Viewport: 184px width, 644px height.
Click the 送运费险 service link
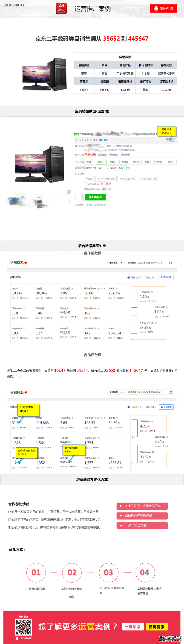coord(102,155)
